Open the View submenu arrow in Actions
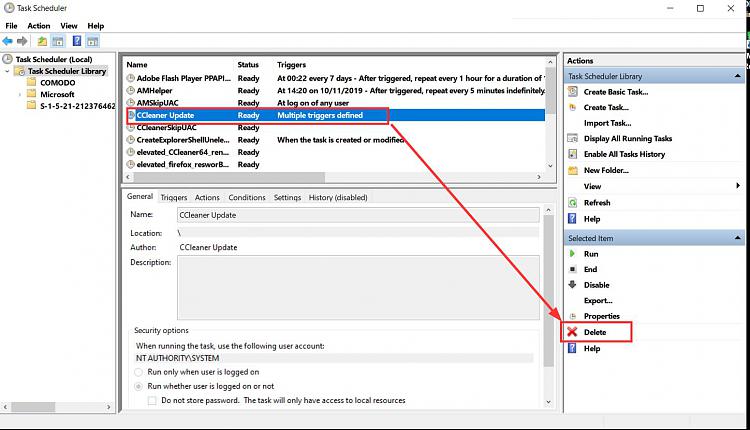 pyautogui.click(x=738, y=186)
